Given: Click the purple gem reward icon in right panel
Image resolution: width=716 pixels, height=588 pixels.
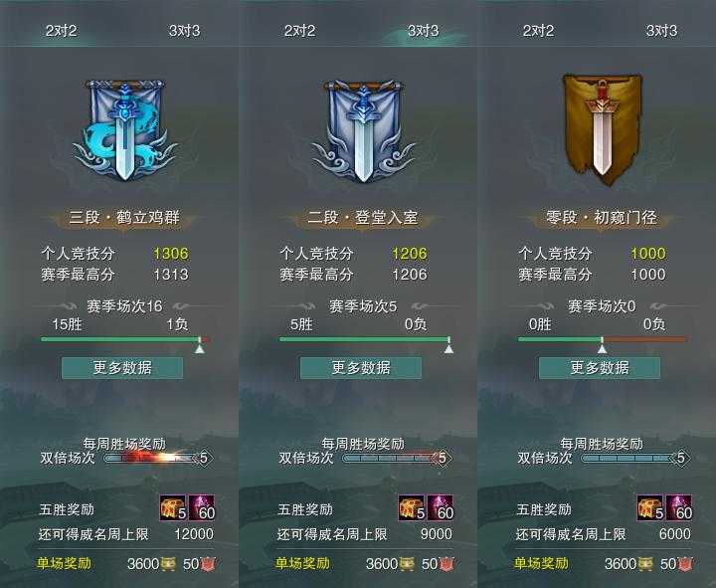Looking at the screenshot, I should tap(679, 508).
